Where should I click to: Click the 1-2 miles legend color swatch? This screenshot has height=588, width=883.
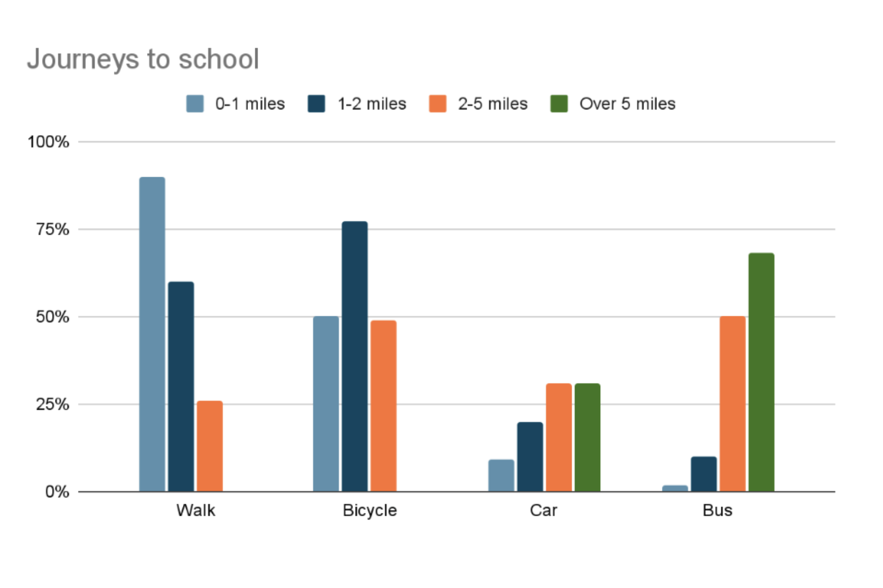[x=316, y=104]
